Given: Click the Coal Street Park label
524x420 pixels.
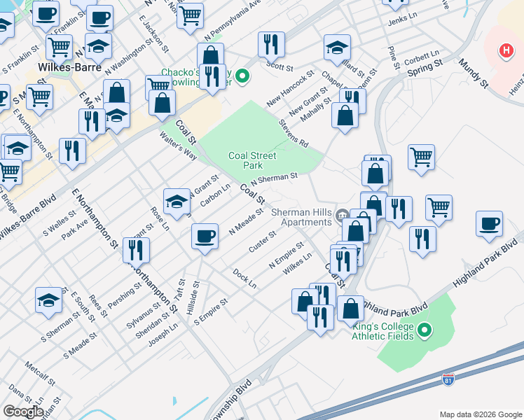Looking at the screenshot, I should click(252, 160).
